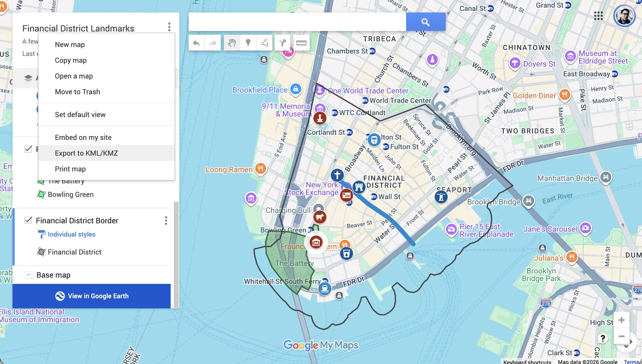
Task: Select Export to KML/KMZ
Action: click(x=107, y=153)
